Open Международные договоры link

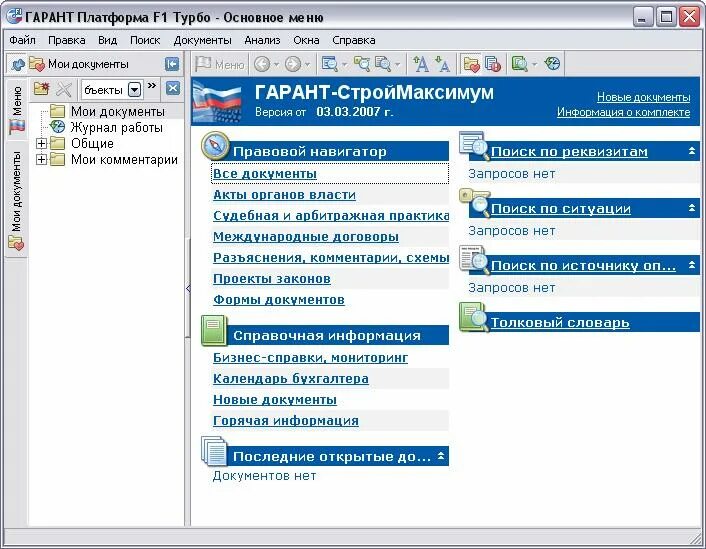pyautogui.click(x=306, y=237)
